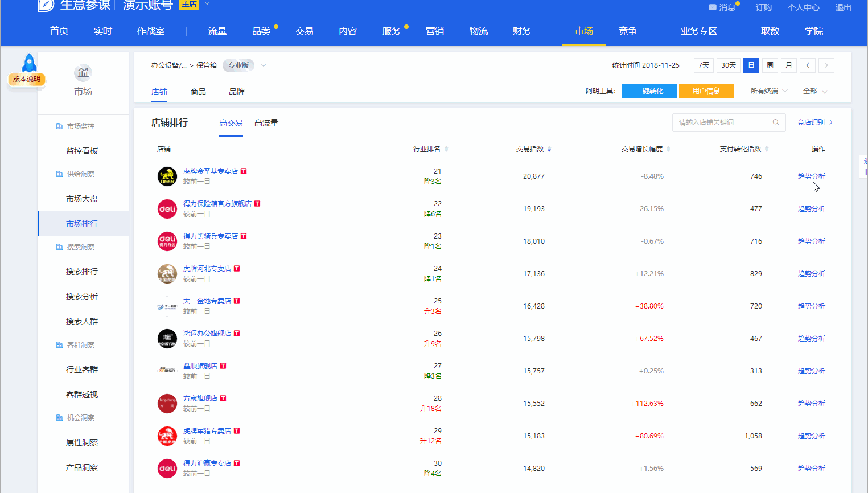Click the search magnifier in the store keyword box
Viewport: 868px width, 493px height.
pyautogui.click(x=776, y=122)
